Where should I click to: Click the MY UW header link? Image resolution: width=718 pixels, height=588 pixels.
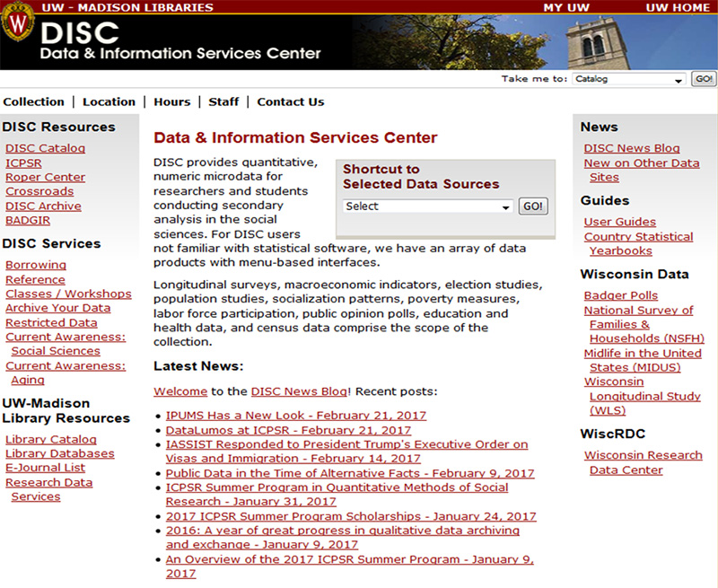pyautogui.click(x=566, y=7)
